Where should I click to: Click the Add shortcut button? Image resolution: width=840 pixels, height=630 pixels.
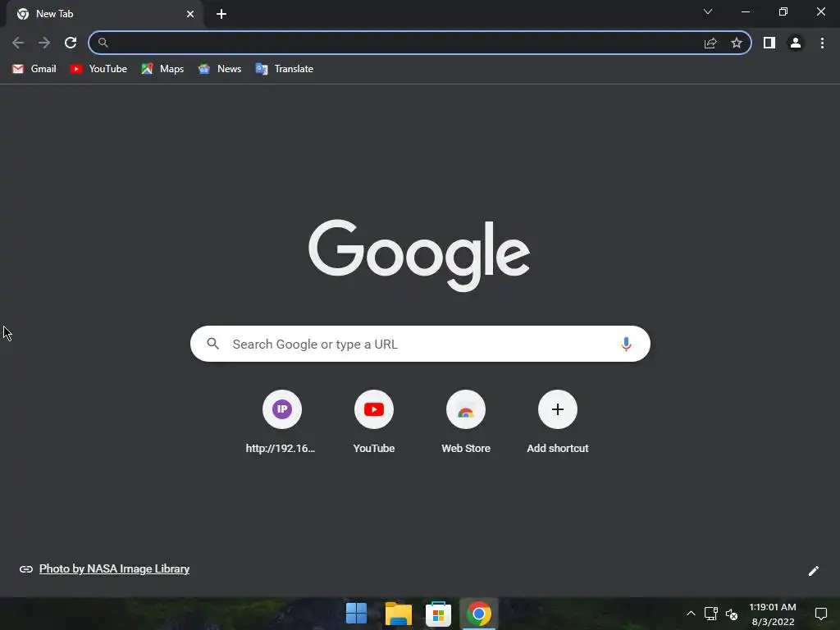point(558,422)
